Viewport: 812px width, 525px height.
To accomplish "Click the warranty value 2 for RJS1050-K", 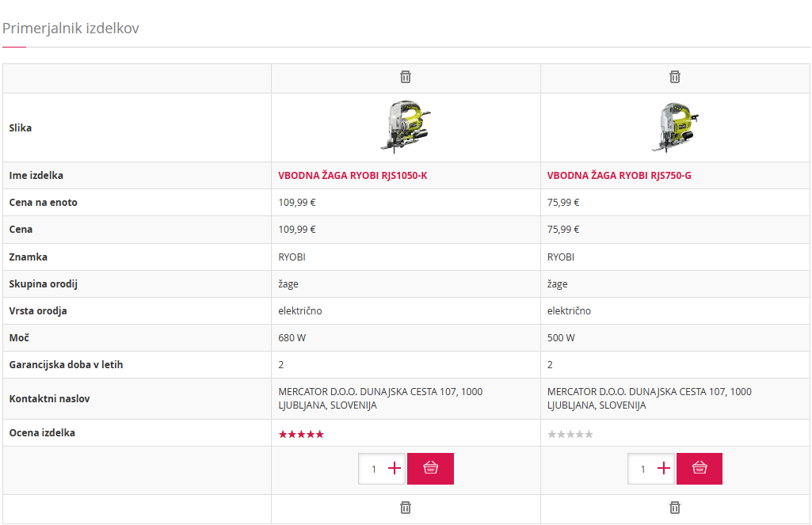I will [280, 364].
